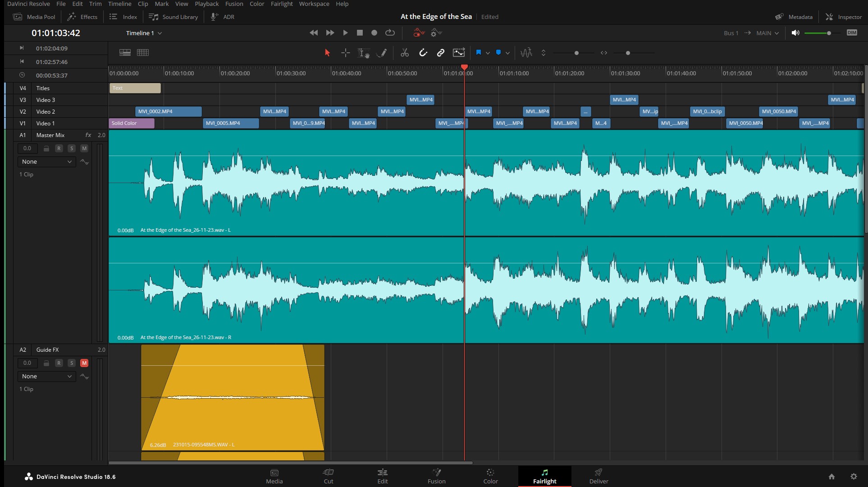This screenshot has height=487, width=868.
Task: Add a blue marker
Action: 498,53
